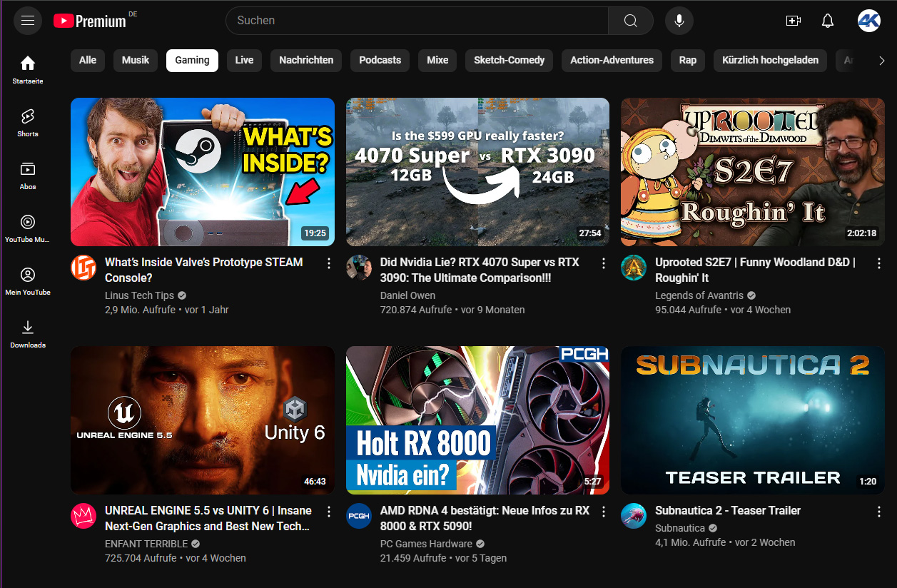The image size is (897, 588).
Task: Open the Holt RX 8000 thumbnail
Action: click(x=477, y=420)
